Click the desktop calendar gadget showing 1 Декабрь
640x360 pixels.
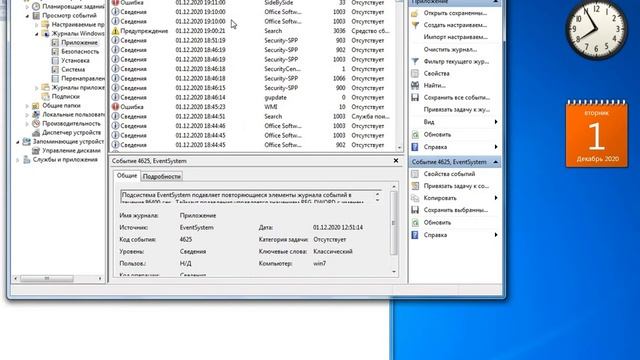596,133
